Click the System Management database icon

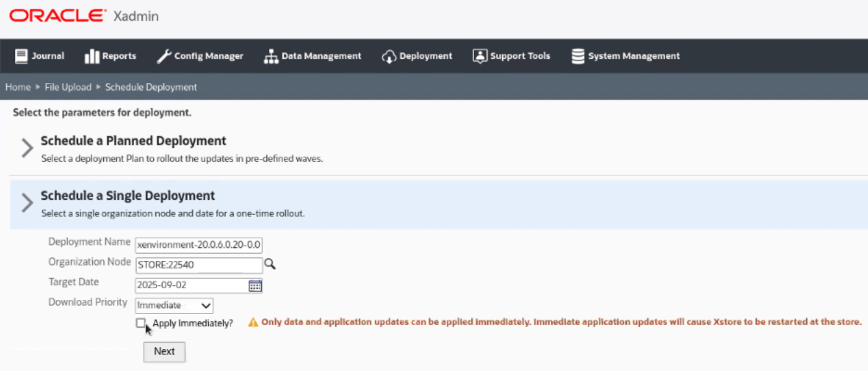coord(578,56)
